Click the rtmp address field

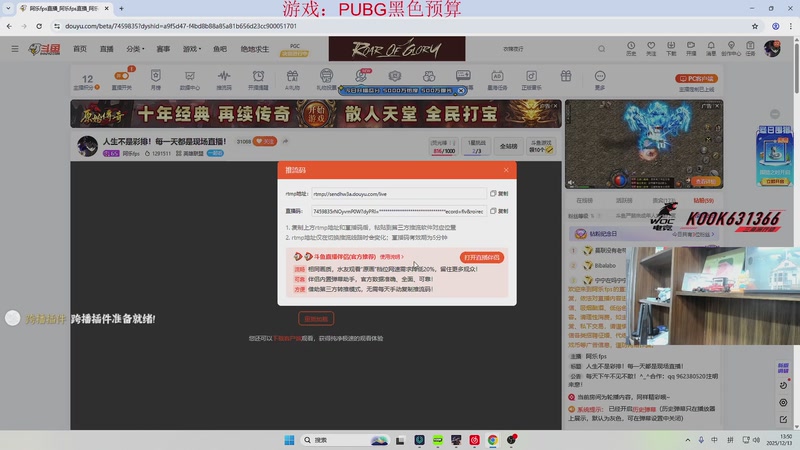pyautogui.click(x=398, y=194)
